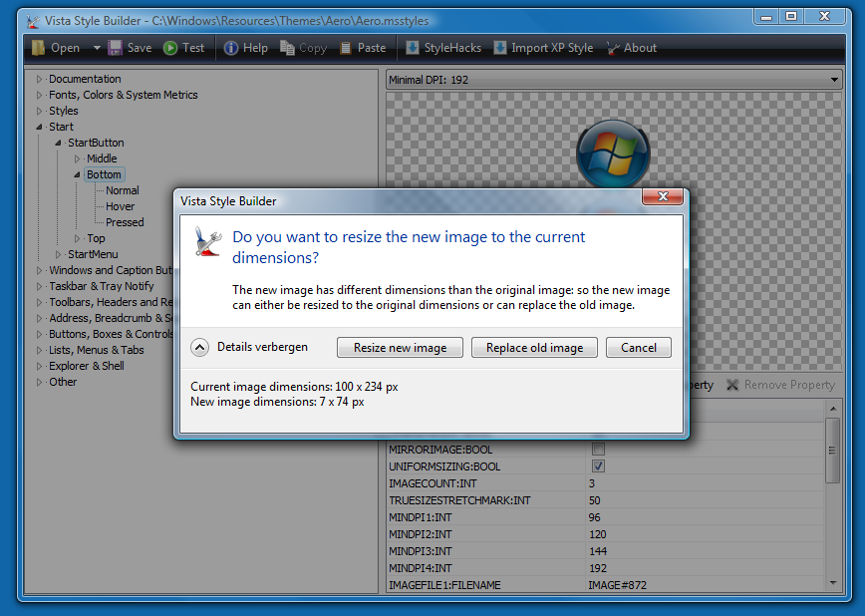
Task: Cancel the resize dialog
Action: [639, 348]
